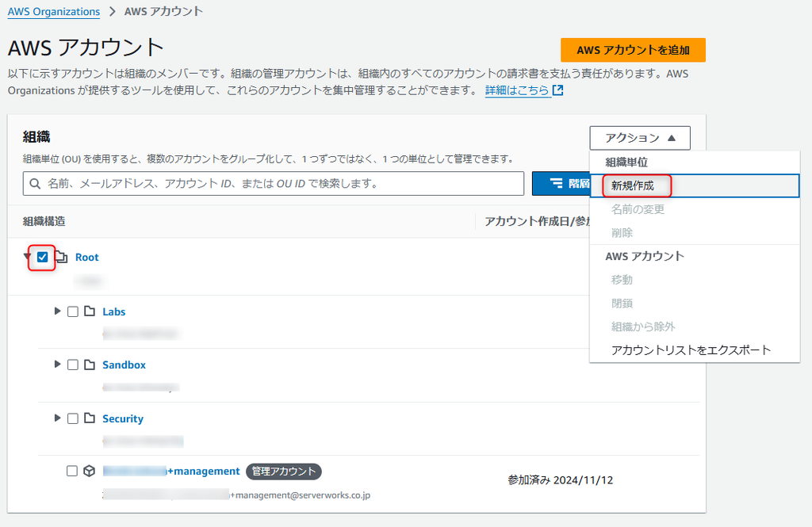Expand the Labs organizational unit
The height and width of the screenshot is (527, 812).
click(x=57, y=311)
